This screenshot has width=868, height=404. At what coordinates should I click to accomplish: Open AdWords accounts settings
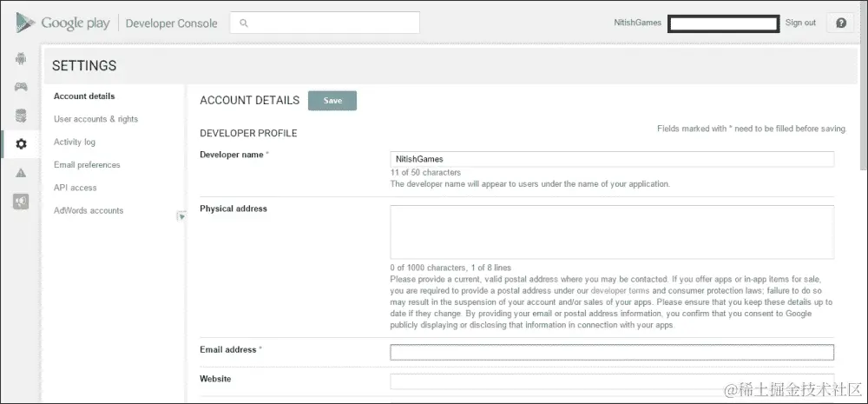tap(89, 210)
